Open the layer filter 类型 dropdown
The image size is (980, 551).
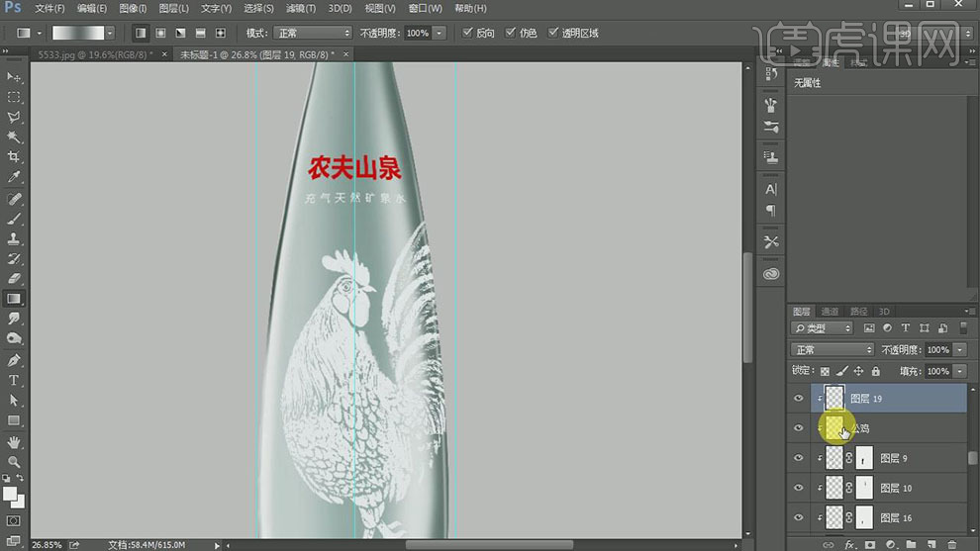(x=822, y=328)
